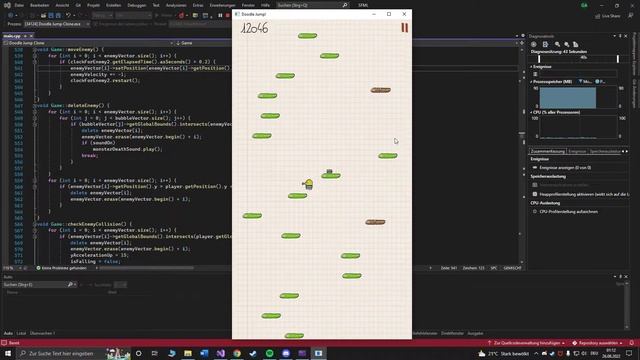640x360 pixels.
Task: Select the Lokal tab in bottom panel
Action: 21,333
